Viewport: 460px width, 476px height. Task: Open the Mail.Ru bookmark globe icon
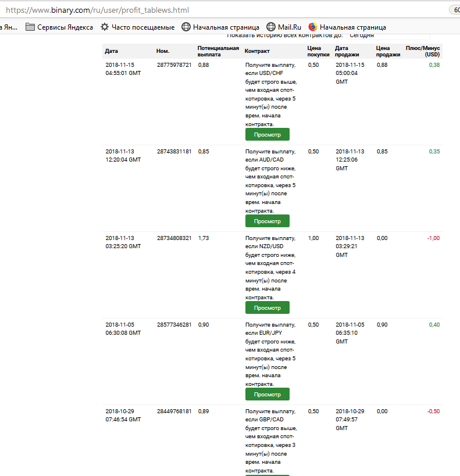(271, 27)
